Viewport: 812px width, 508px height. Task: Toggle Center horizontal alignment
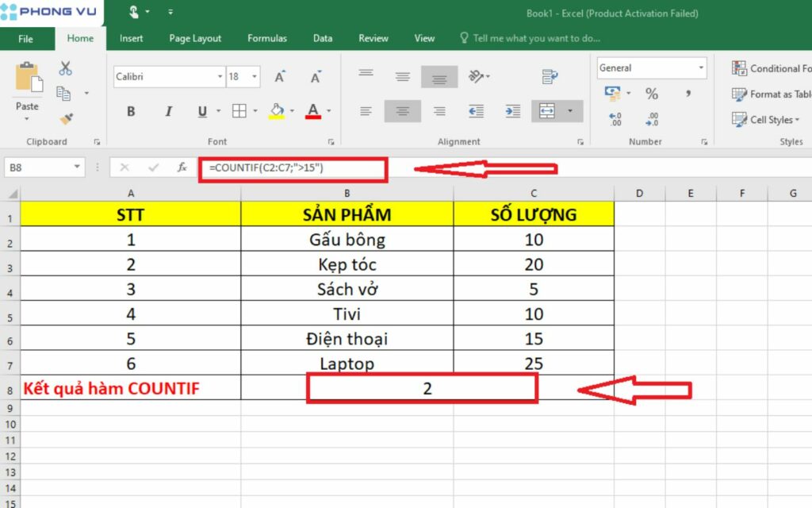point(403,111)
